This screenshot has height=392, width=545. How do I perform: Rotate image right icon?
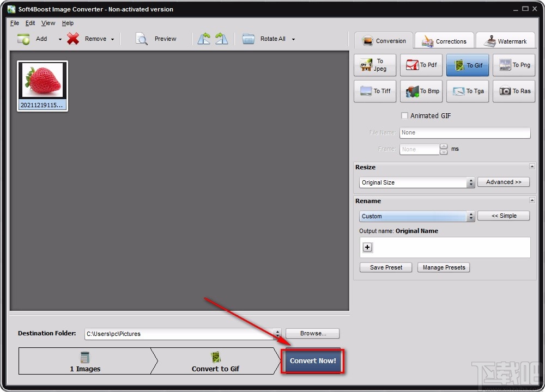coord(221,39)
